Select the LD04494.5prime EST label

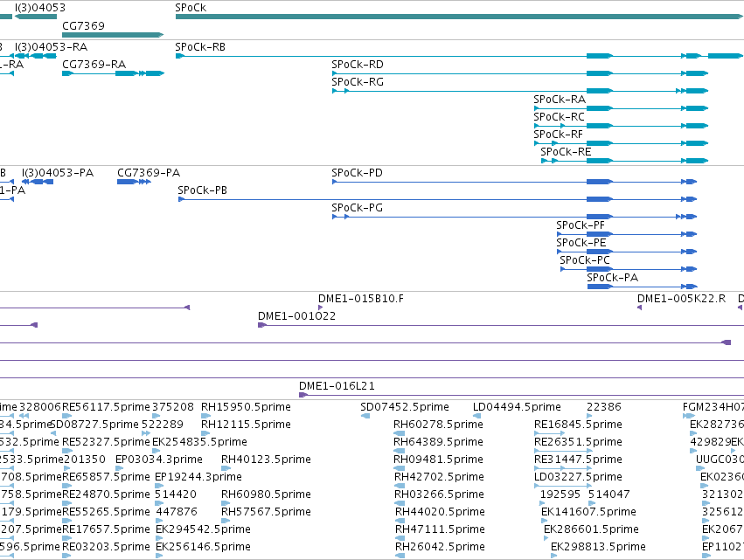(x=517, y=407)
